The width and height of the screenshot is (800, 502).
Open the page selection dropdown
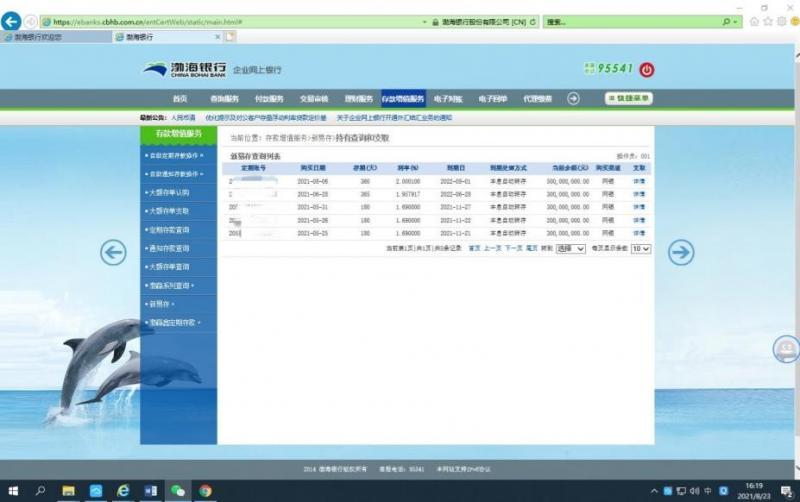click(x=570, y=248)
